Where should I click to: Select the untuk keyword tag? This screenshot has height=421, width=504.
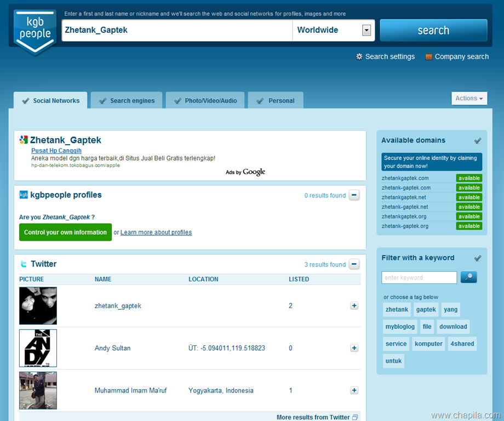(x=394, y=361)
